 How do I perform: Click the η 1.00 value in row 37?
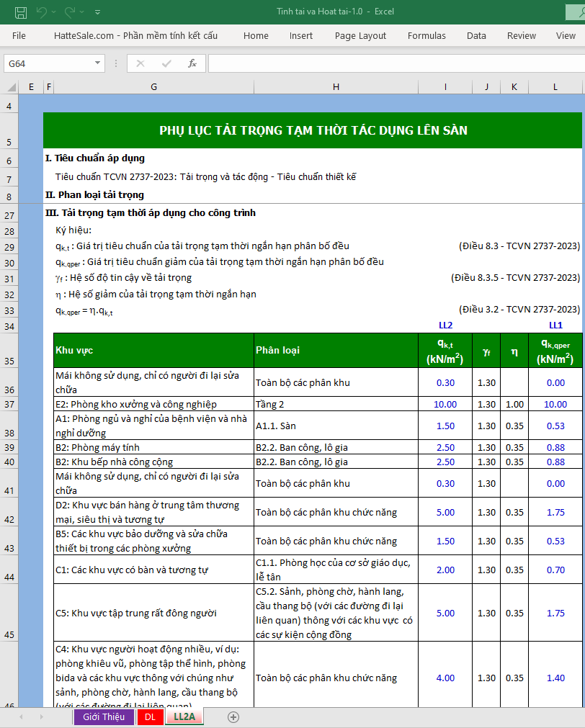[514, 405]
